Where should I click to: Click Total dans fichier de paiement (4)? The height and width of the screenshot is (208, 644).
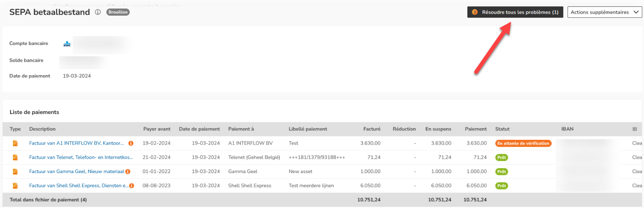click(48, 200)
